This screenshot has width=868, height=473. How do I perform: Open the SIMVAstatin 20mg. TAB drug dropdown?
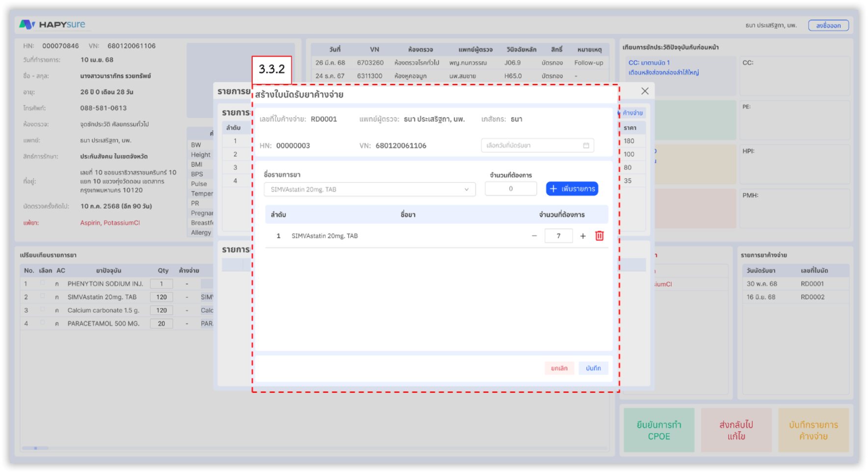pos(369,190)
